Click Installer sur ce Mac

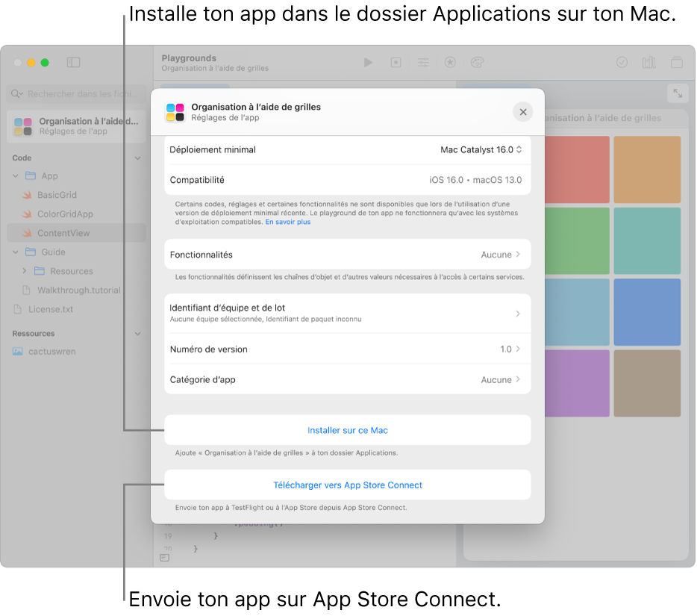tap(347, 430)
